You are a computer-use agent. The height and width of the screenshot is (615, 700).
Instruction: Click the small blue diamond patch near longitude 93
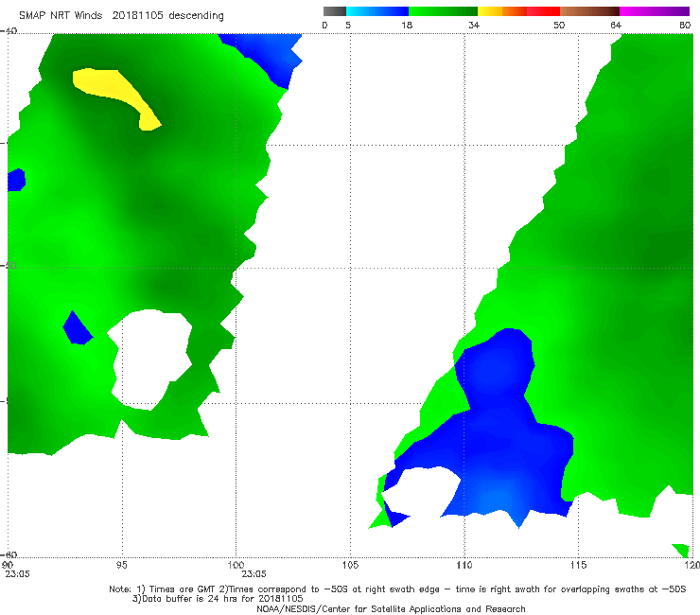click(78, 328)
